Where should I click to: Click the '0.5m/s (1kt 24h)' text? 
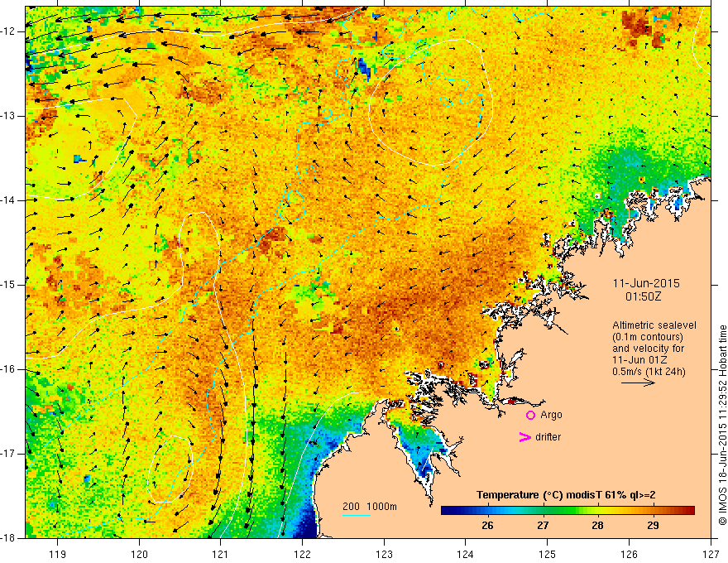coord(649,372)
